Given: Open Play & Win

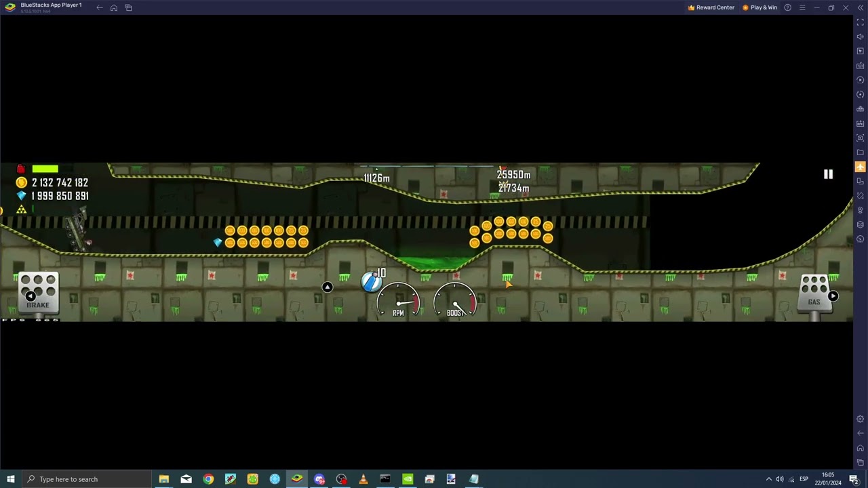Looking at the screenshot, I should (759, 7).
